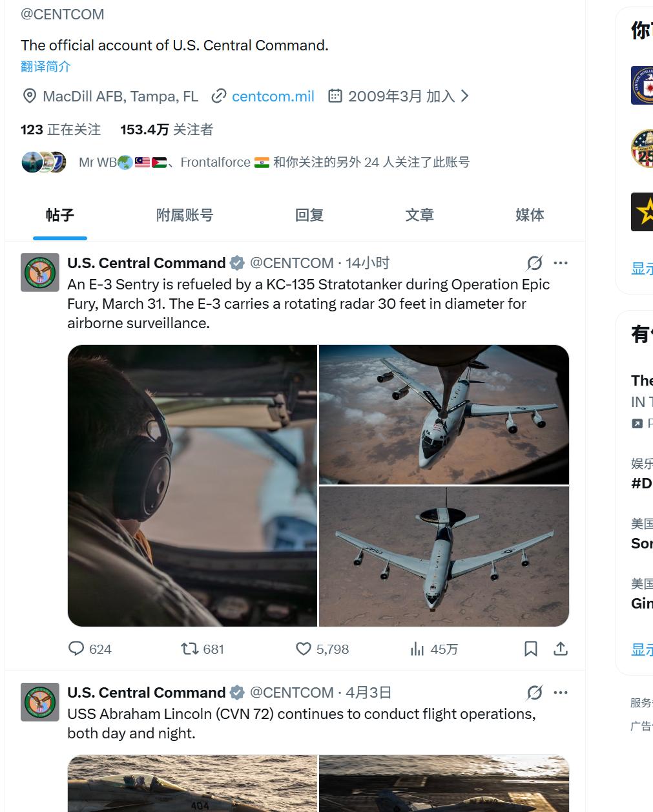This screenshot has height=812, width=653.
Task: Switch to the 媒体 tab
Action: (530, 215)
